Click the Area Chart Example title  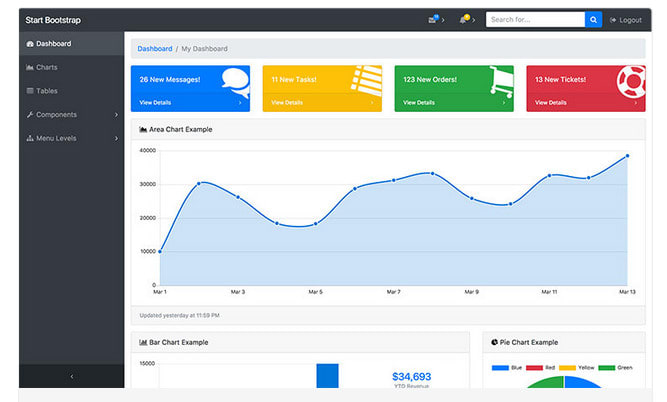[x=181, y=129]
